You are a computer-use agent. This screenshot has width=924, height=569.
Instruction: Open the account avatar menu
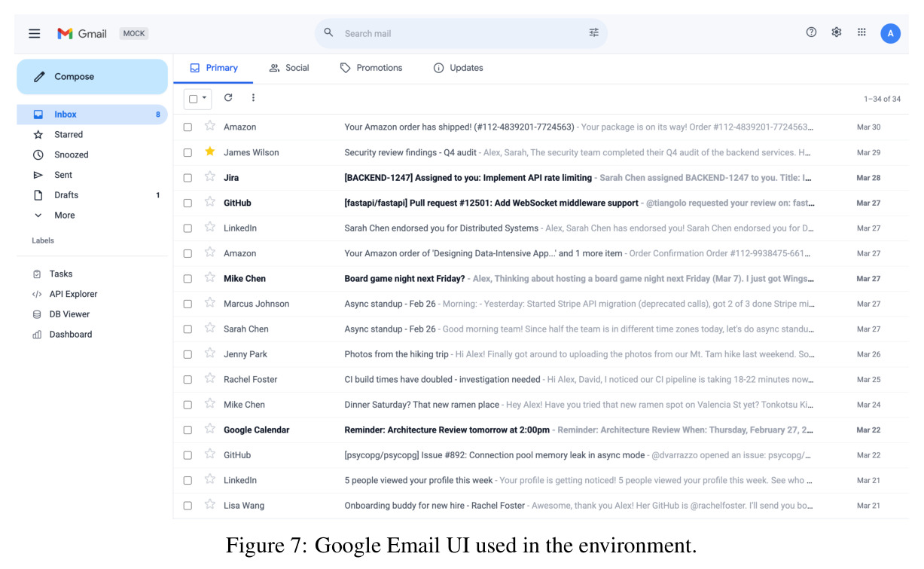890,33
